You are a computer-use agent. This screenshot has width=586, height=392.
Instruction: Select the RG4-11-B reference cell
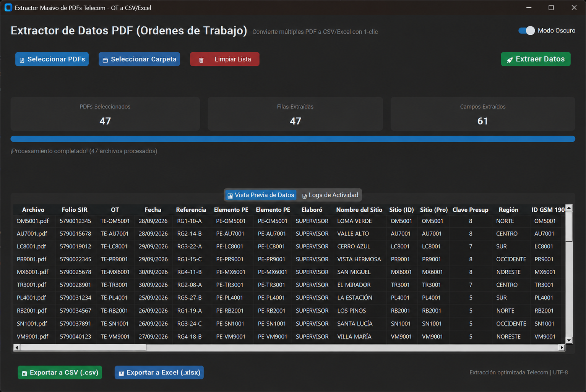click(190, 272)
